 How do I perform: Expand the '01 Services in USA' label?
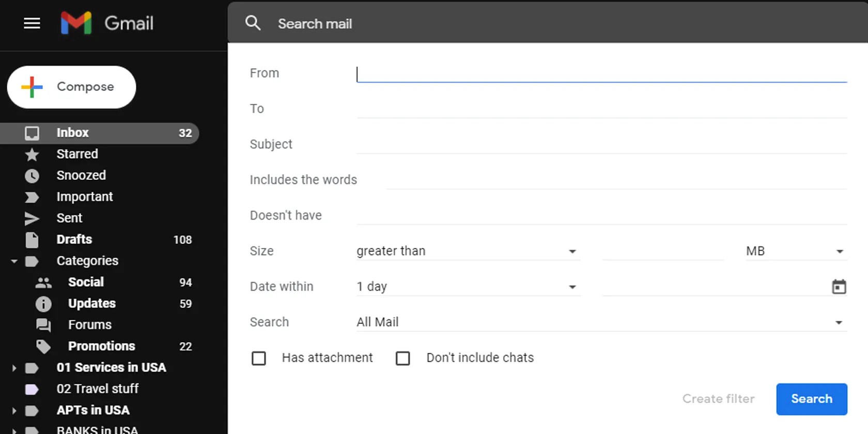(x=14, y=368)
